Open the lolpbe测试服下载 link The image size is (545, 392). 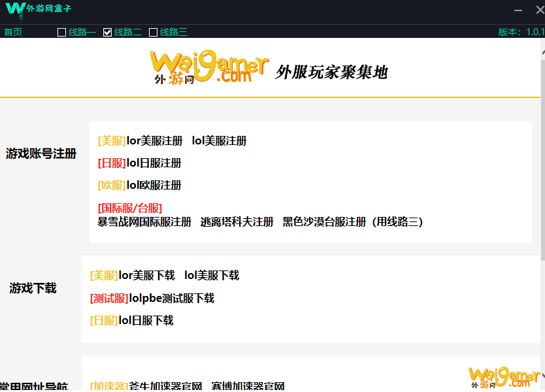(172, 298)
